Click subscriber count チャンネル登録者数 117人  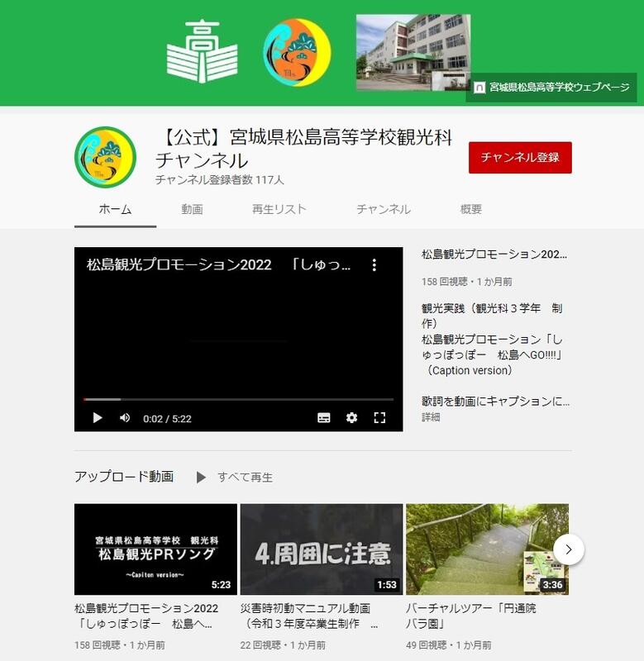[x=219, y=180]
